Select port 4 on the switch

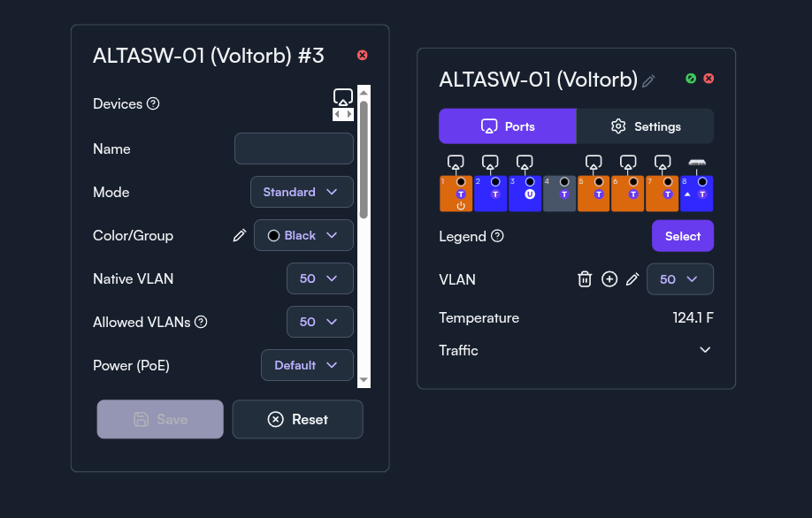pos(559,194)
